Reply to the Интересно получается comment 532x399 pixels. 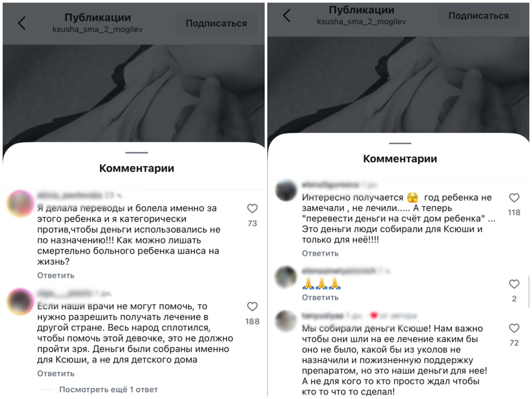coord(320,253)
